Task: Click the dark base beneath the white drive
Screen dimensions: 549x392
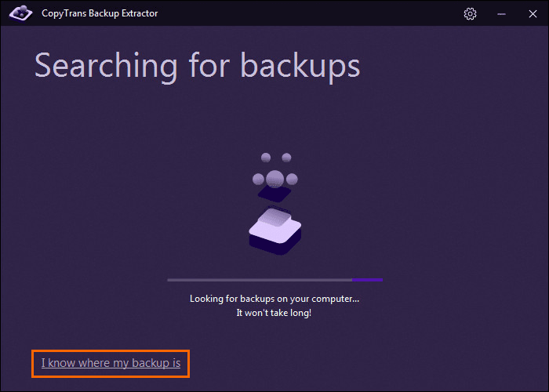Action: (x=274, y=245)
